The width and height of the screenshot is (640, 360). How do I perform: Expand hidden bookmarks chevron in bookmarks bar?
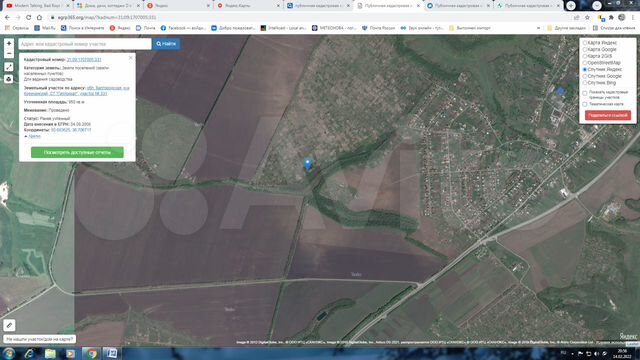539,28
